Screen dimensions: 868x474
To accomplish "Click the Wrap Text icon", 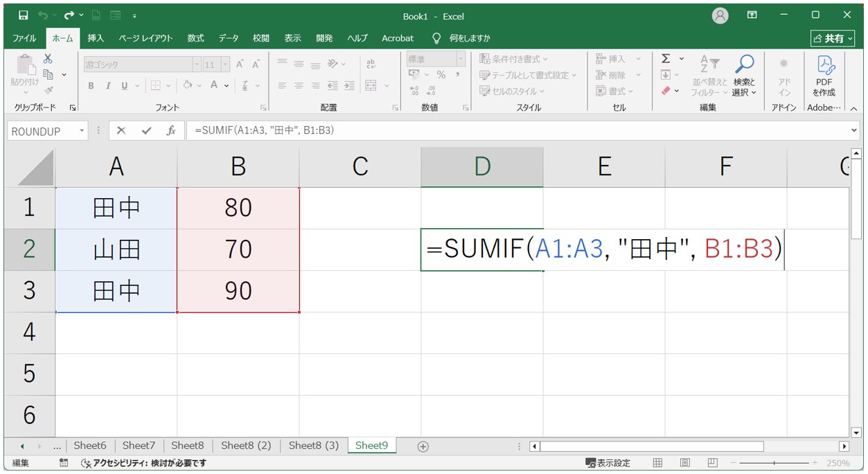I will [371, 64].
